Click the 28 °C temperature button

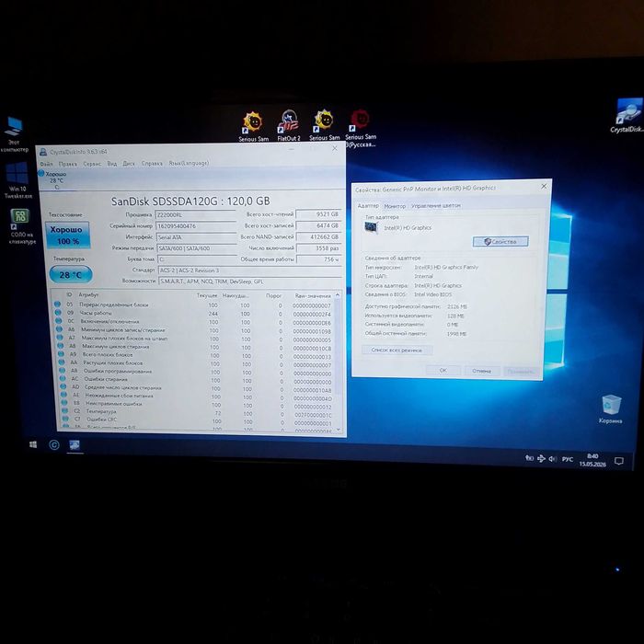pos(71,275)
